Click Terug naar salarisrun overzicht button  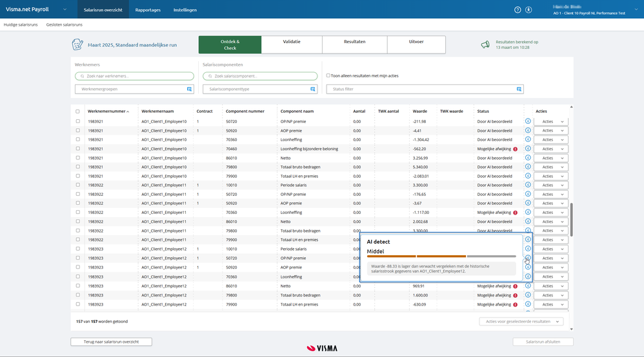[x=111, y=342]
